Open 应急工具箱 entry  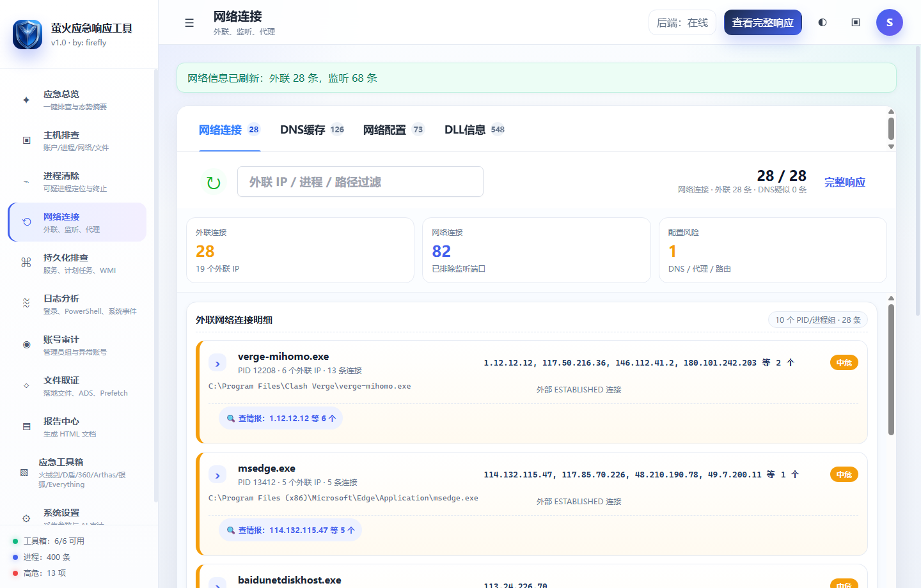click(x=77, y=473)
